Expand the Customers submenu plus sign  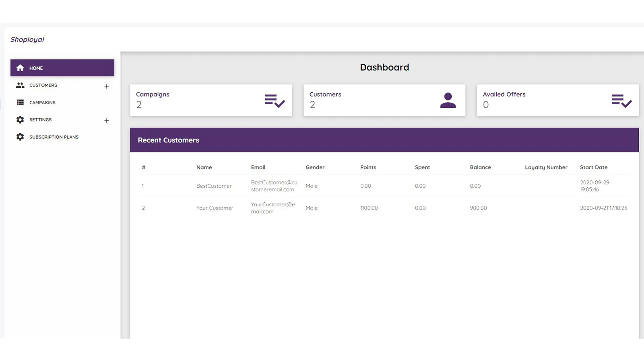click(107, 86)
